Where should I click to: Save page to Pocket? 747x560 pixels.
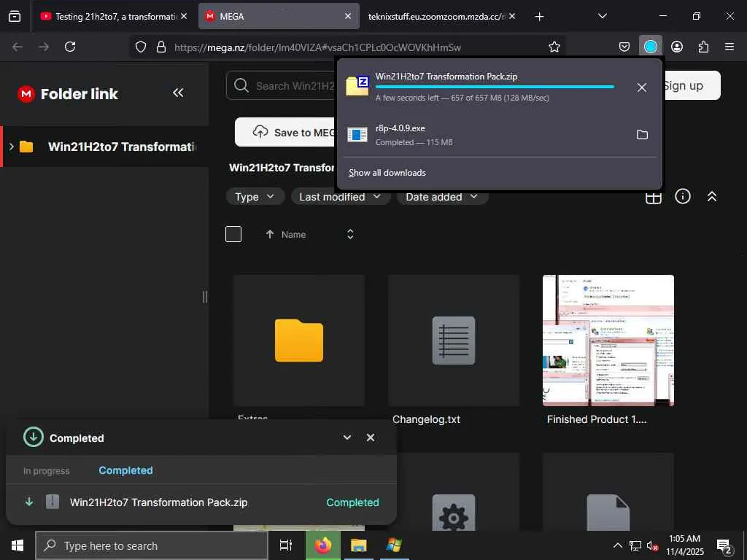coord(624,47)
